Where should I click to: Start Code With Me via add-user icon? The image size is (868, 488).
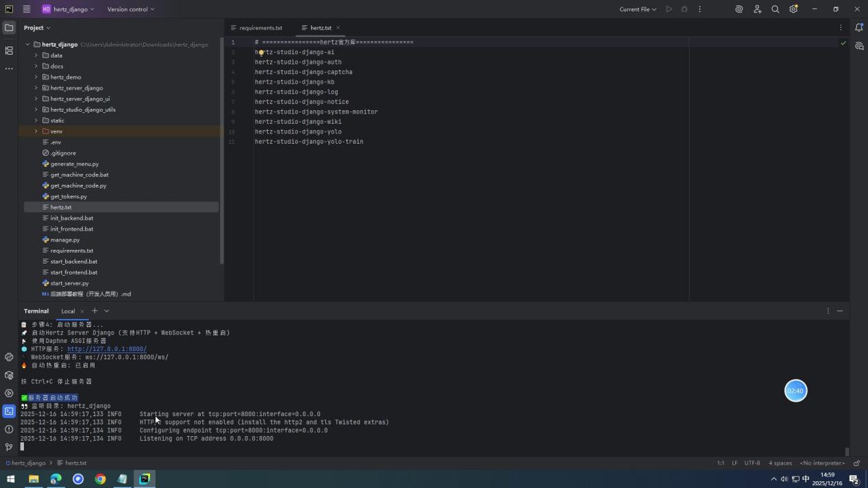757,9
